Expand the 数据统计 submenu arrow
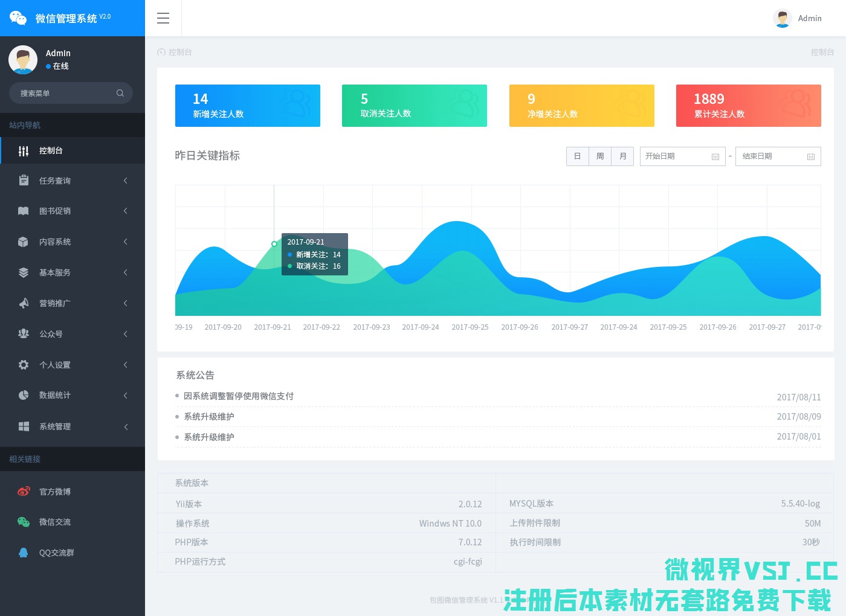 click(126, 396)
